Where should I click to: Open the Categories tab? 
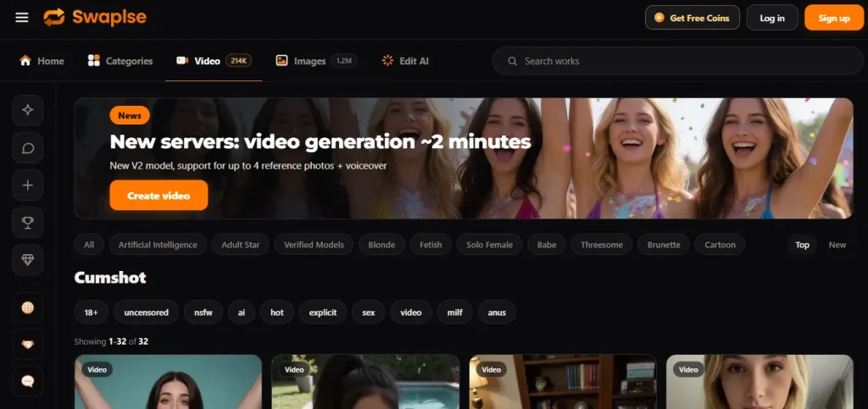tap(120, 61)
